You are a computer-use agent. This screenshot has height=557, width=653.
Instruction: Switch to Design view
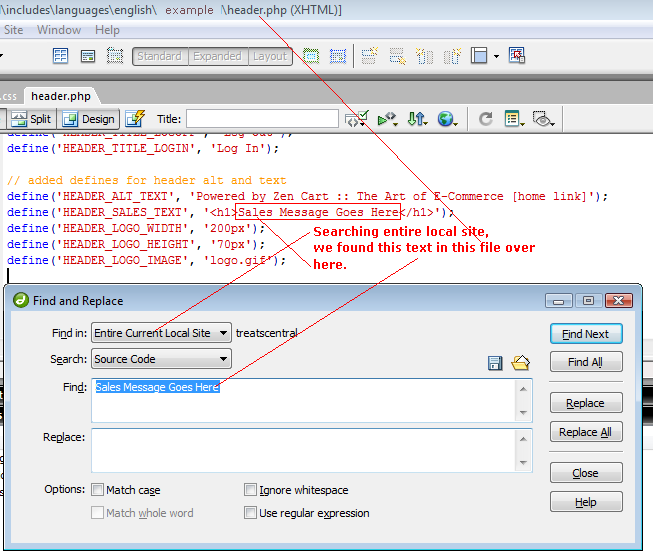pyautogui.click(x=88, y=119)
